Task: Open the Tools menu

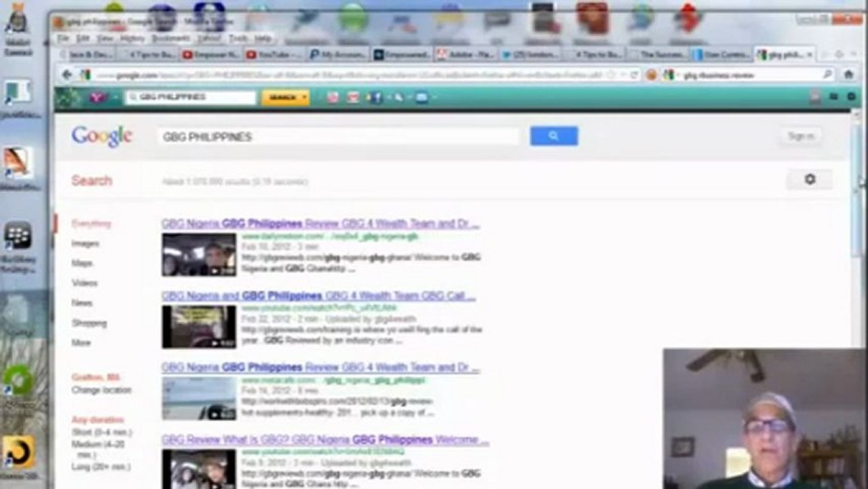Action: pos(238,39)
